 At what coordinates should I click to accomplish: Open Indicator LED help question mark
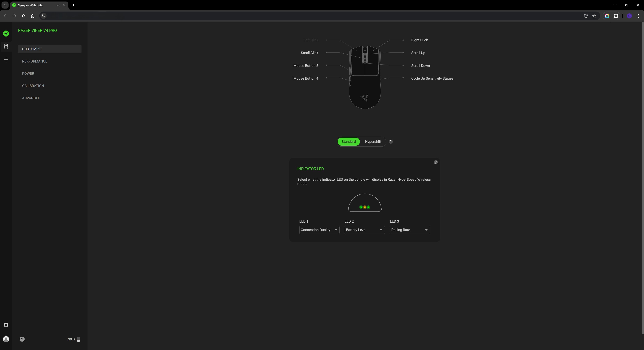click(436, 162)
